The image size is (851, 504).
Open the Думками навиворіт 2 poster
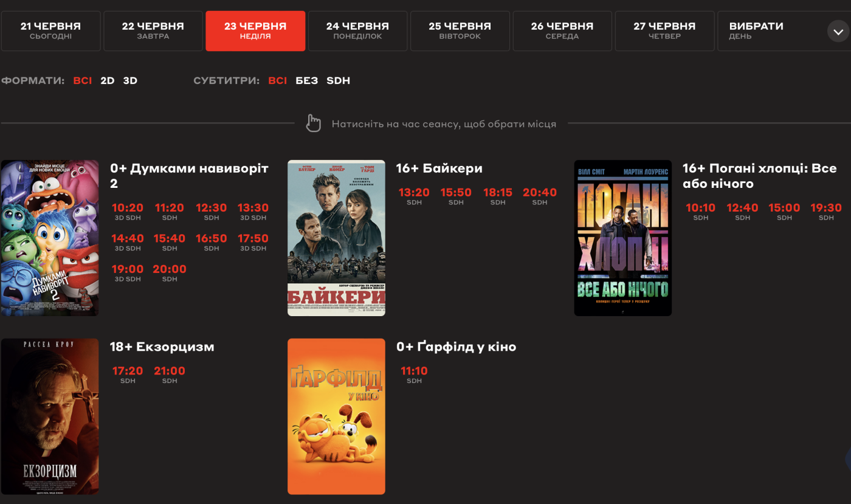pos(49,238)
